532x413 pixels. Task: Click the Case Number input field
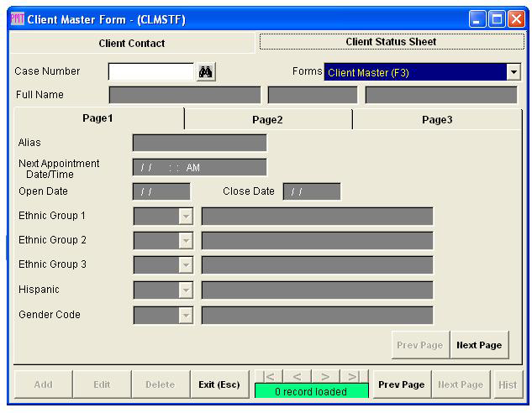pos(151,71)
